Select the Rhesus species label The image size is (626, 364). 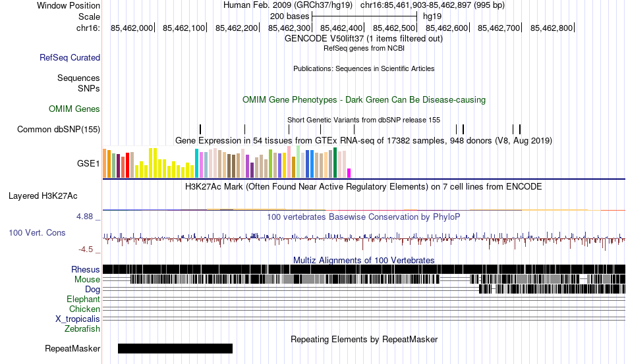pyautogui.click(x=86, y=269)
